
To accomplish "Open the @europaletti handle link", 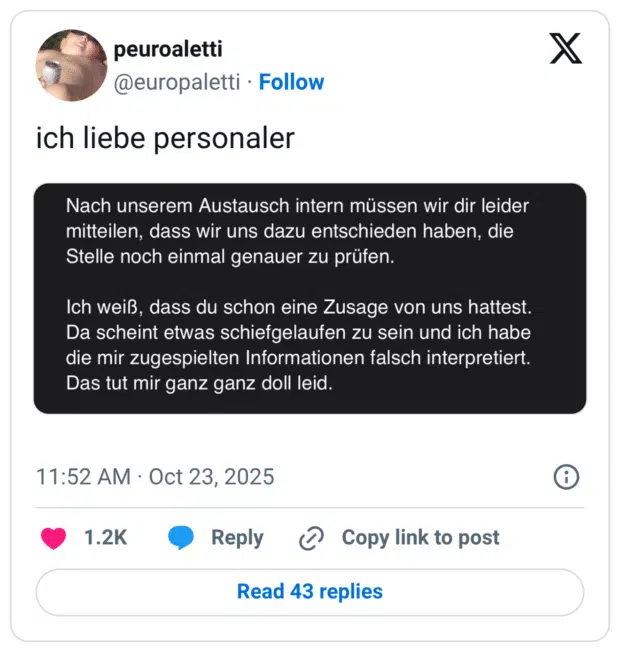I will click(177, 82).
